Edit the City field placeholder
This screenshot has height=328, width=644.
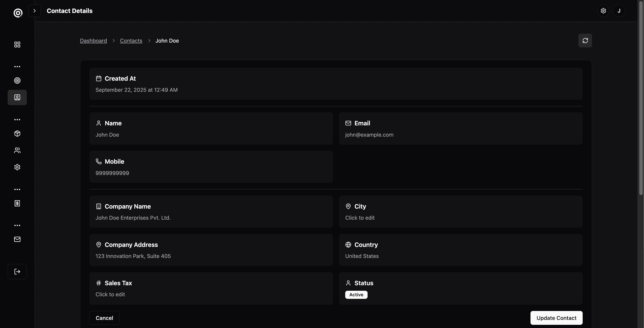pyautogui.click(x=360, y=218)
